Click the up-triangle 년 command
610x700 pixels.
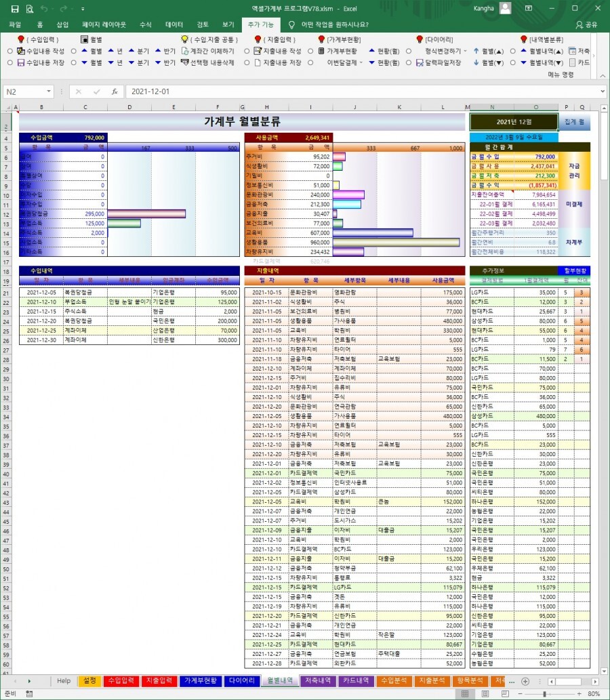tap(115, 52)
